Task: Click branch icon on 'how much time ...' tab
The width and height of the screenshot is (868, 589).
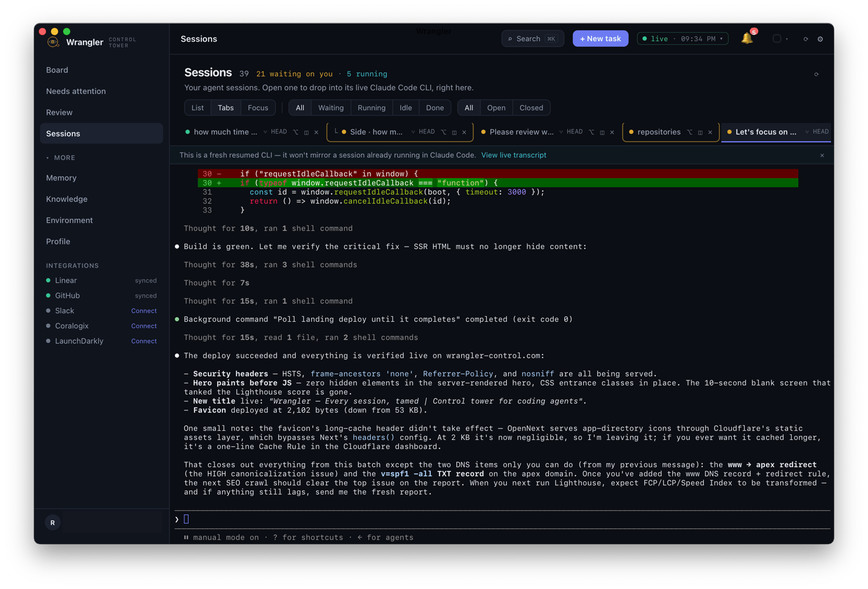Action: point(296,132)
